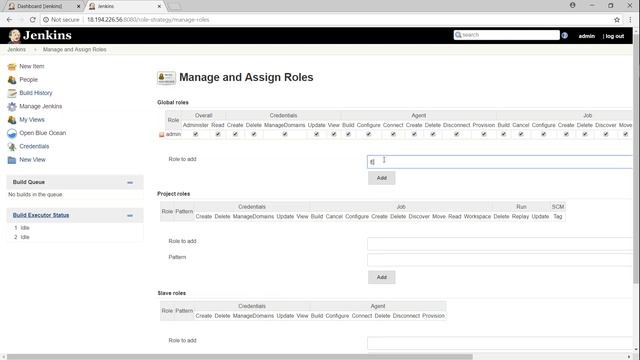Click the admin user link in header
640x360 pixels.
[587, 36]
